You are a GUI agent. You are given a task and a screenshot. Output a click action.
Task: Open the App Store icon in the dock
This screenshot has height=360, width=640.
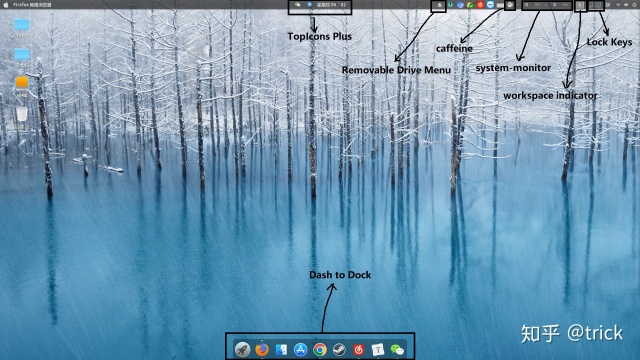click(x=300, y=350)
